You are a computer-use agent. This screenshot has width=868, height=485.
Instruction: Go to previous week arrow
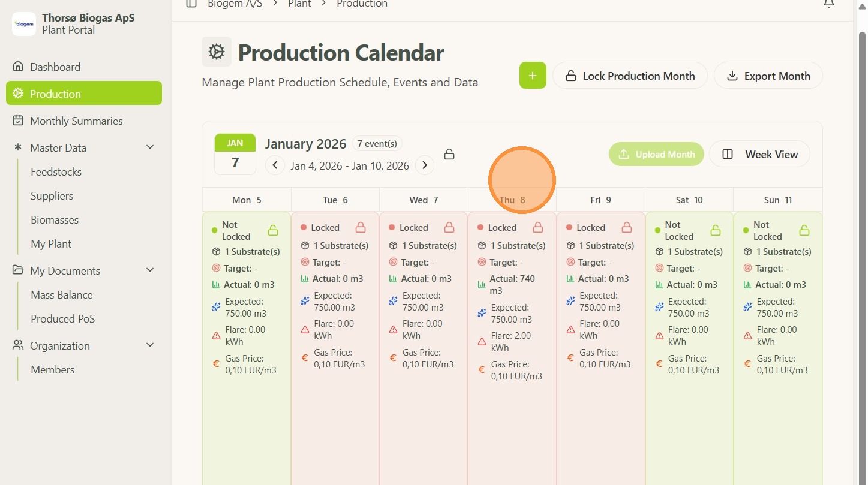point(275,165)
